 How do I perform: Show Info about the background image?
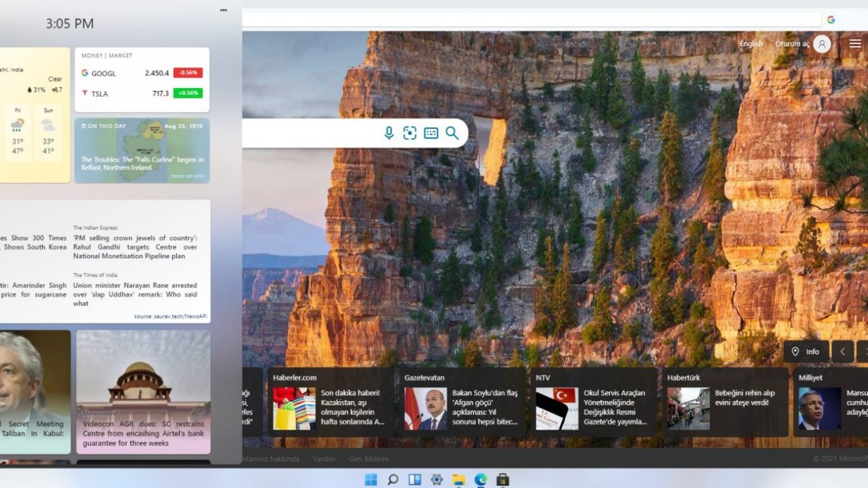806,352
